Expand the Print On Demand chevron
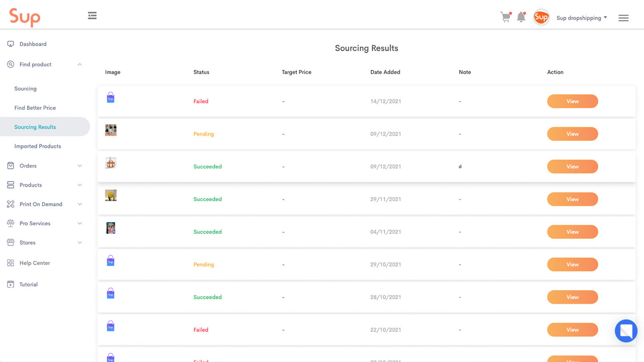Image resolution: width=644 pixels, height=362 pixels. [x=79, y=204]
